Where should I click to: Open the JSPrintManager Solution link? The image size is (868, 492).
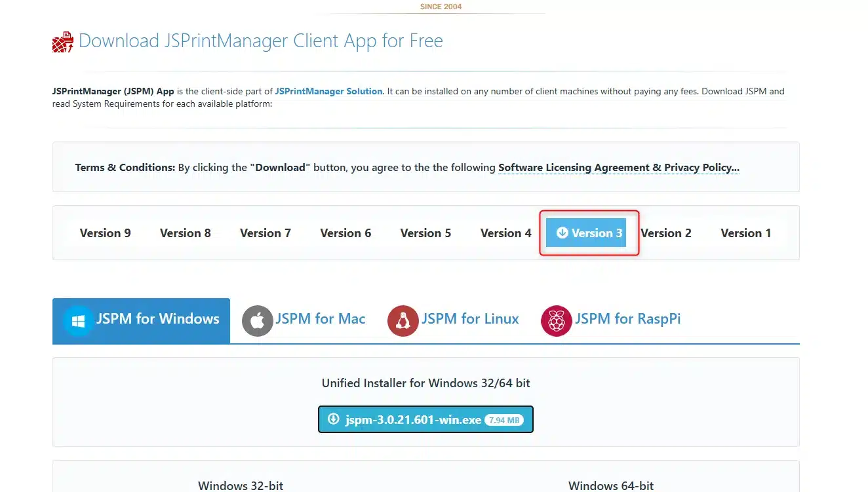click(328, 91)
